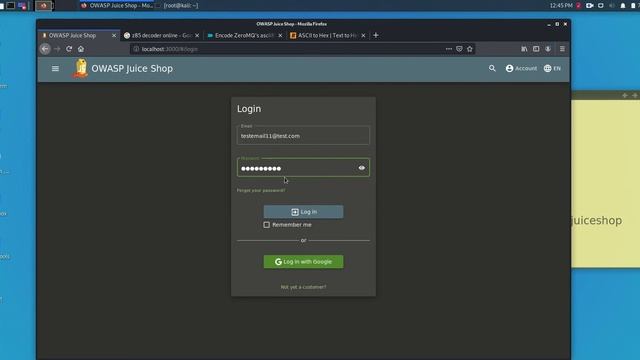Viewport: 640px width, 360px height.
Task: Close the Encode ZeroMQ tab
Action: tap(280, 36)
